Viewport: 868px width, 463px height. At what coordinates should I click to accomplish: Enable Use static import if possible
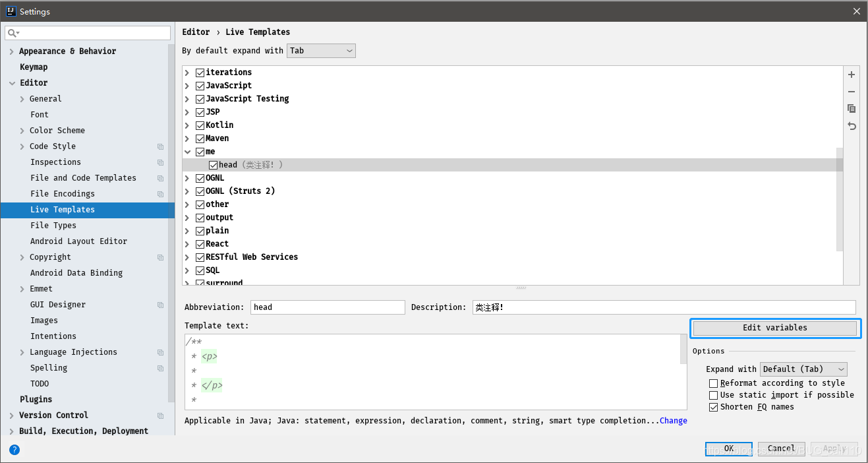pyautogui.click(x=714, y=394)
